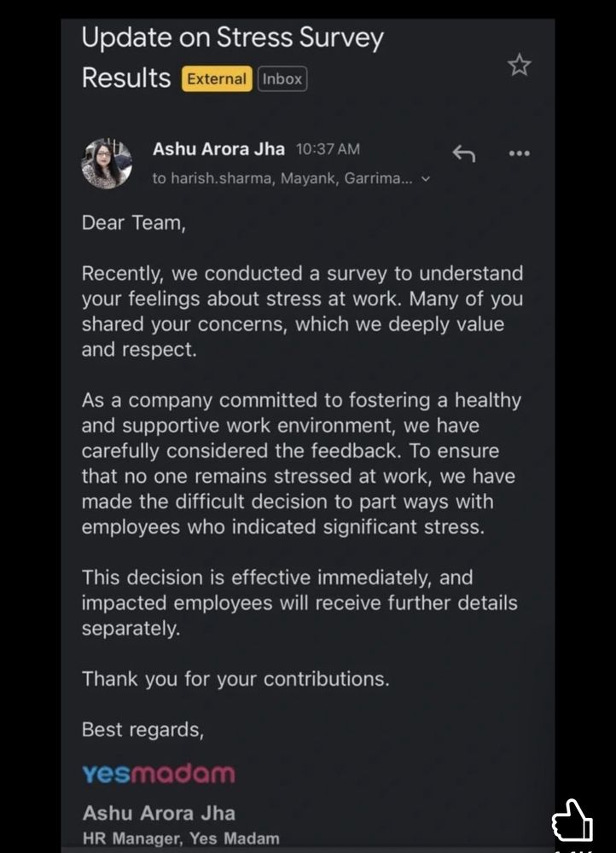Click the bold signature name above HR Manager
Viewport: 616px width, 853px height.
tap(159, 813)
